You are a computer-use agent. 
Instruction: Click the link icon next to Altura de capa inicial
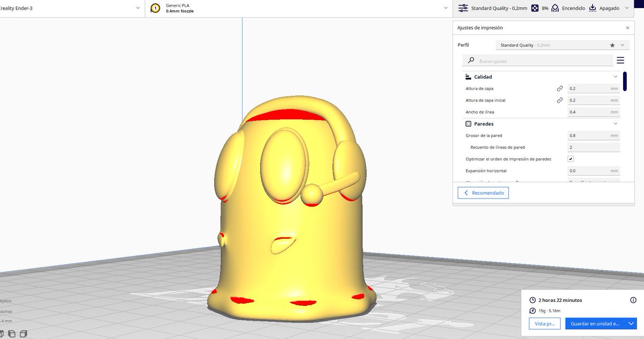coord(560,100)
